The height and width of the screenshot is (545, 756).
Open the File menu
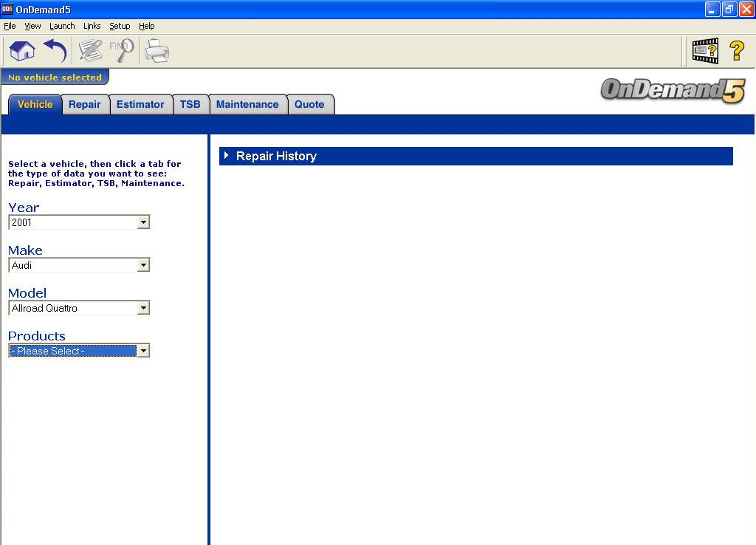pyautogui.click(x=10, y=26)
